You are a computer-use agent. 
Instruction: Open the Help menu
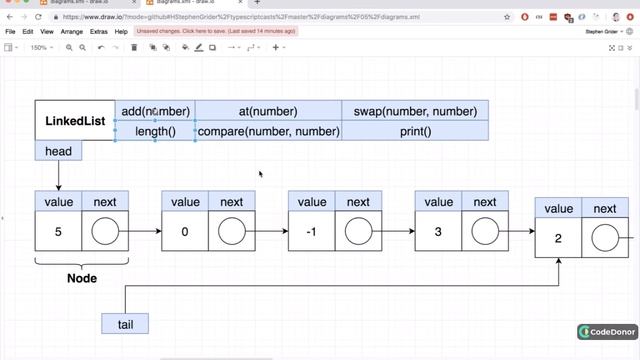tap(121, 31)
